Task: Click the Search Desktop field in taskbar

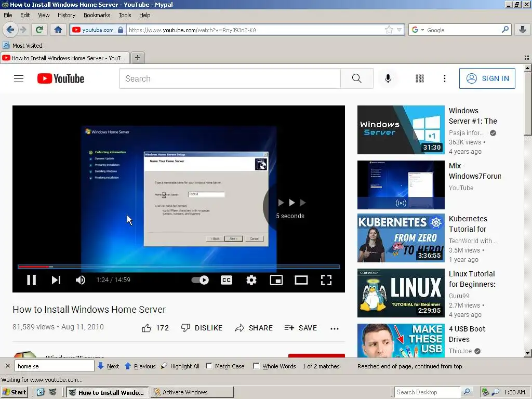Action: 427,392
